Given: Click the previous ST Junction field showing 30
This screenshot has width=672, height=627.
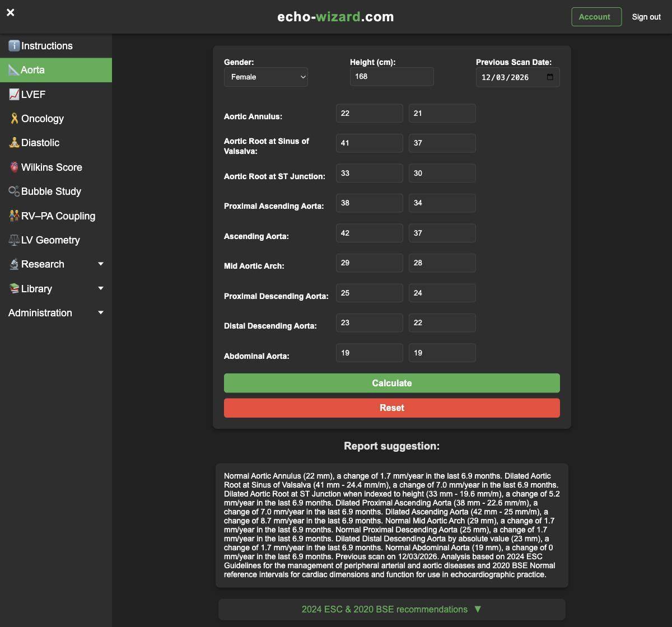Looking at the screenshot, I should 442,173.
